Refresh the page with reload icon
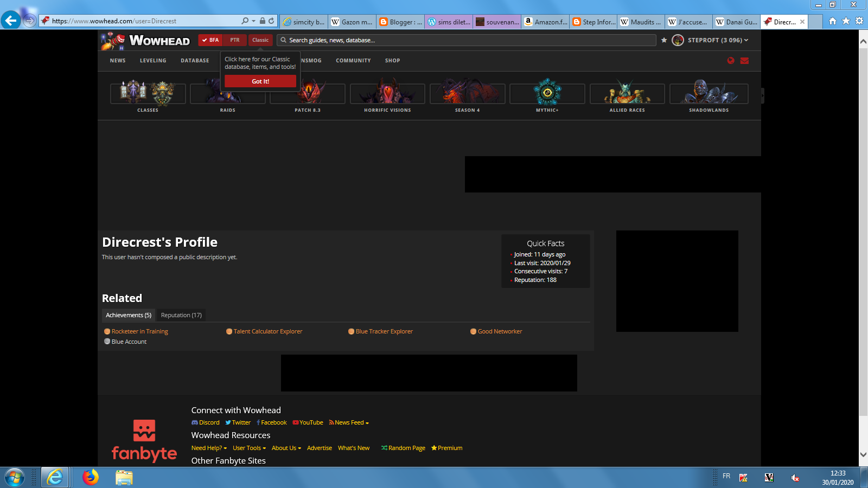 coord(271,21)
